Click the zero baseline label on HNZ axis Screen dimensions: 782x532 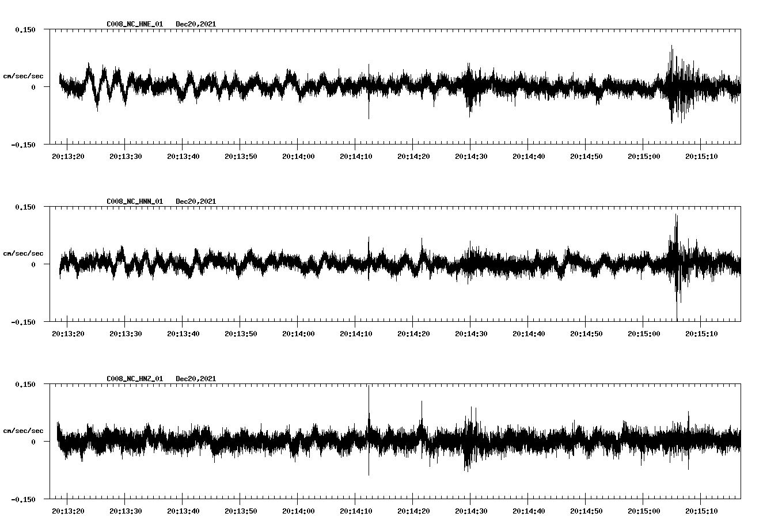pyautogui.click(x=33, y=442)
